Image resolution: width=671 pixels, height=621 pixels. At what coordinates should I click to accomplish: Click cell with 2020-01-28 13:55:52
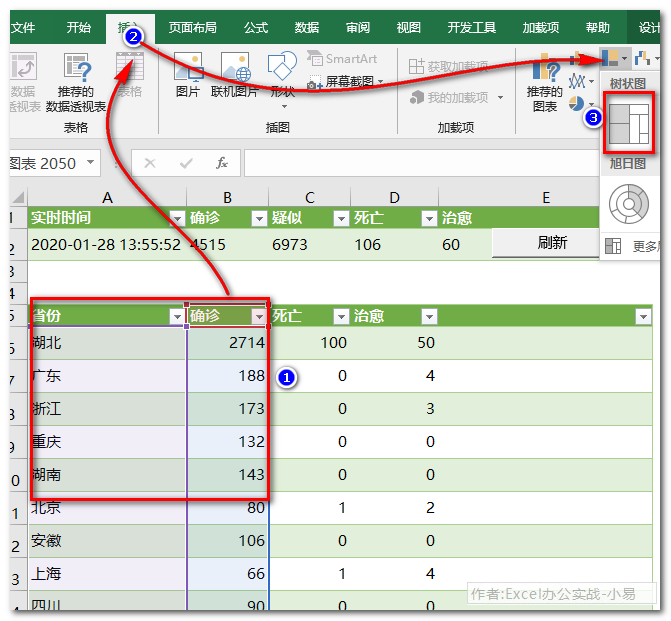(107, 244)
